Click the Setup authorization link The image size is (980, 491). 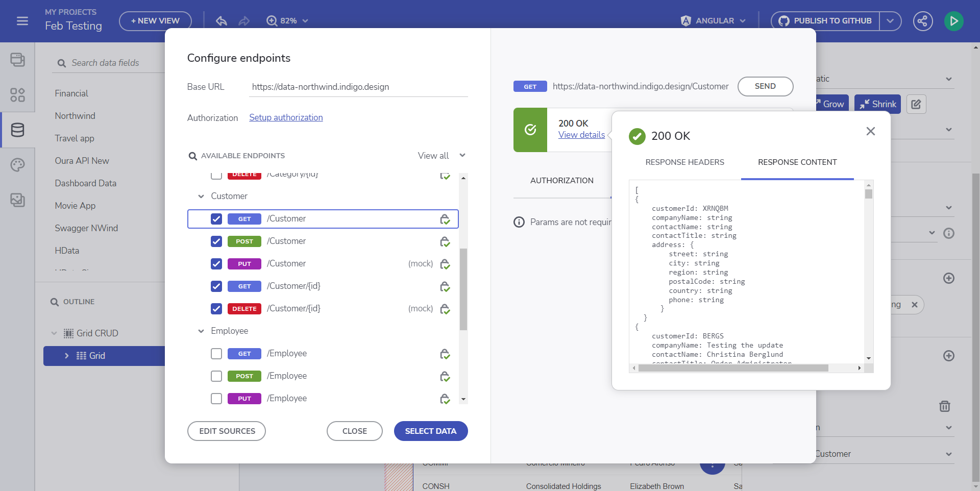tap(286, 118)
